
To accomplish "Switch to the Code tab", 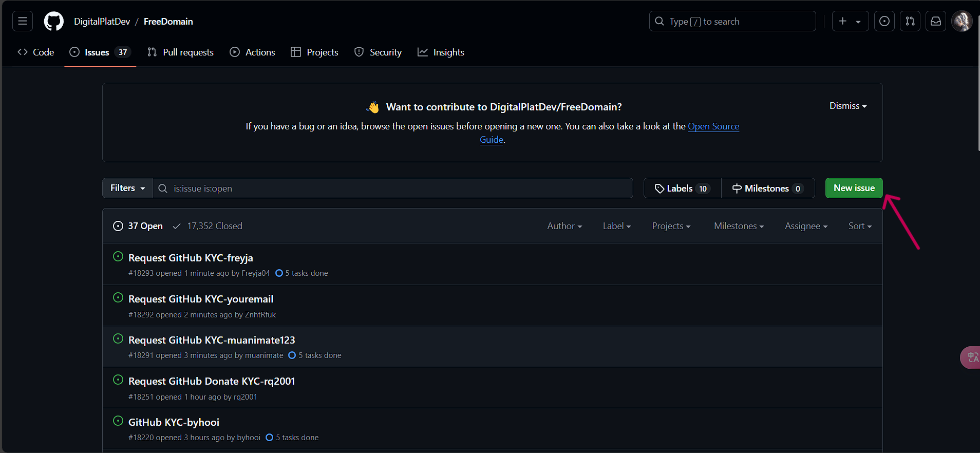I will coord(36,52).
